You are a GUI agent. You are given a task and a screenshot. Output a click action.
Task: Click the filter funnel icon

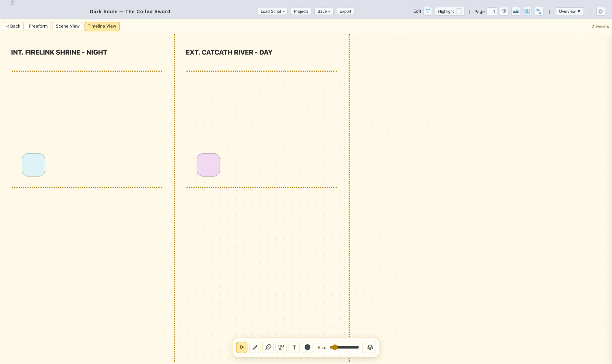pyautogui.click(x=504, y=11)
